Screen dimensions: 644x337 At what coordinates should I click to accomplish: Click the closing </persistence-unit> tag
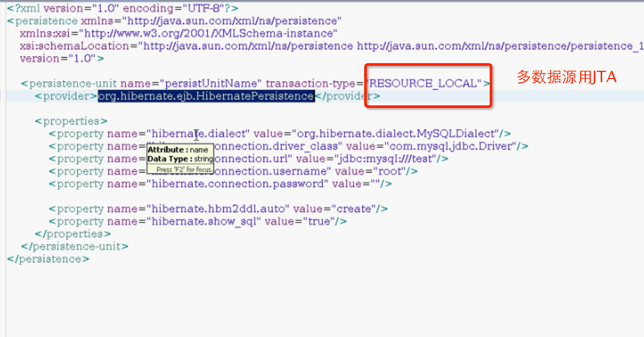(x=75, y=247)
